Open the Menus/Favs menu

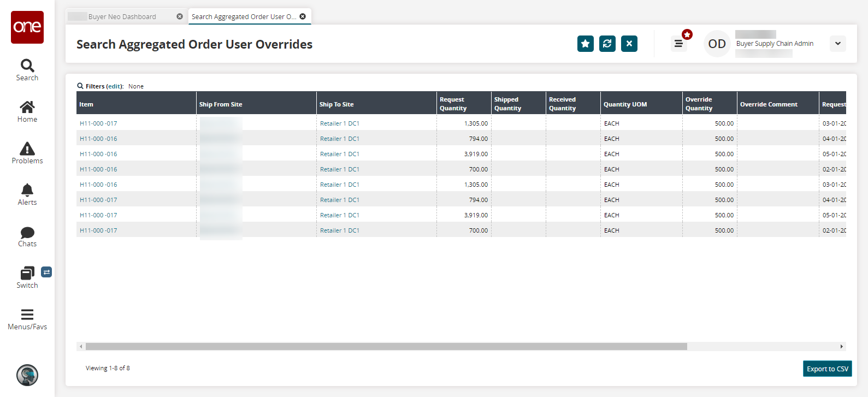click(x=27, y=319)
